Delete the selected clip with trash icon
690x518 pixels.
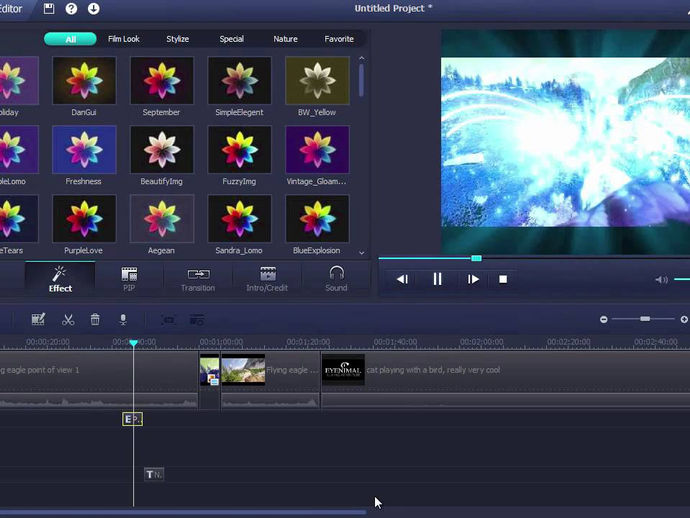coord(95,320)
